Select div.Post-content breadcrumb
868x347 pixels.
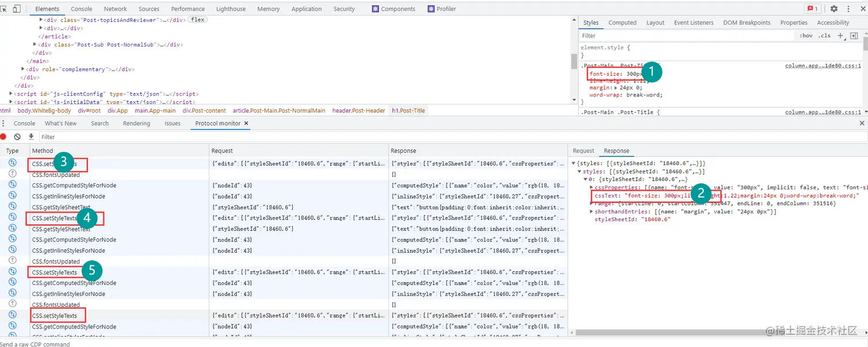coord(204,110)
